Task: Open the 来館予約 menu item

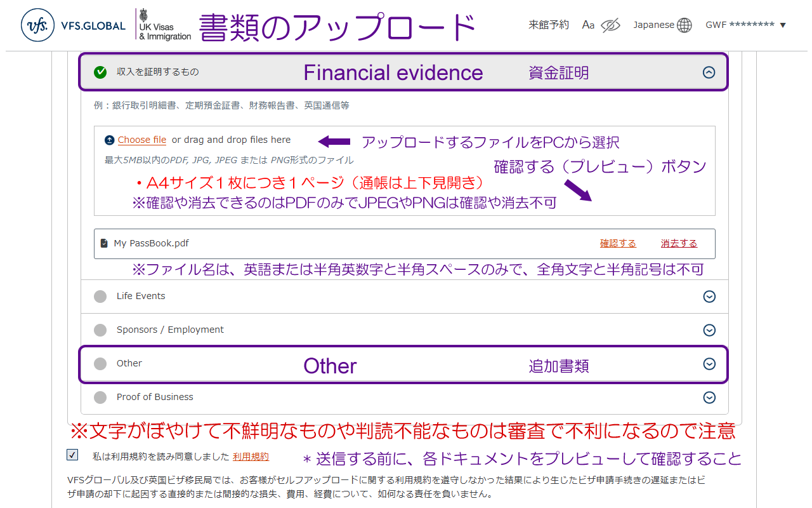Action: tap(549, 25)
